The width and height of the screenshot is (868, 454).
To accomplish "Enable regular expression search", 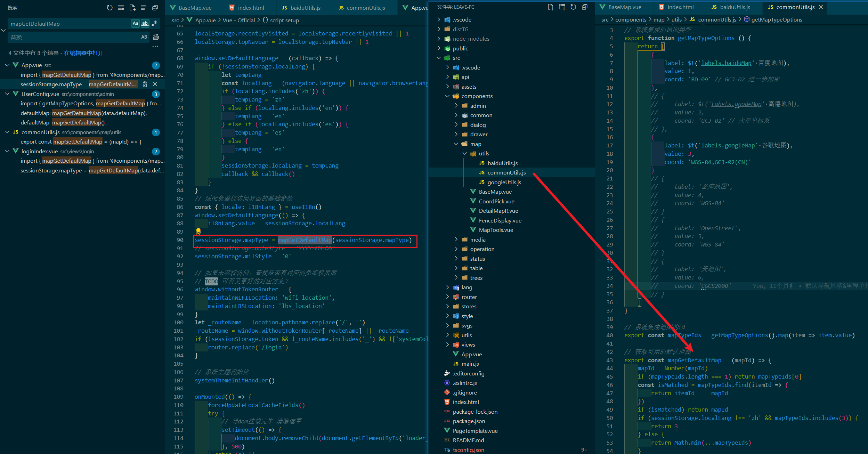I will [155, 23].
